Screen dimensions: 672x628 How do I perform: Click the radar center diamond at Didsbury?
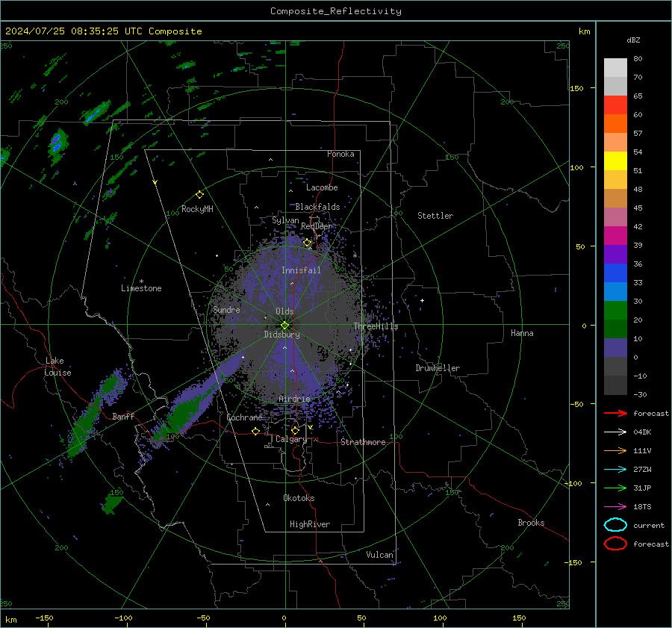pos(284,326)
